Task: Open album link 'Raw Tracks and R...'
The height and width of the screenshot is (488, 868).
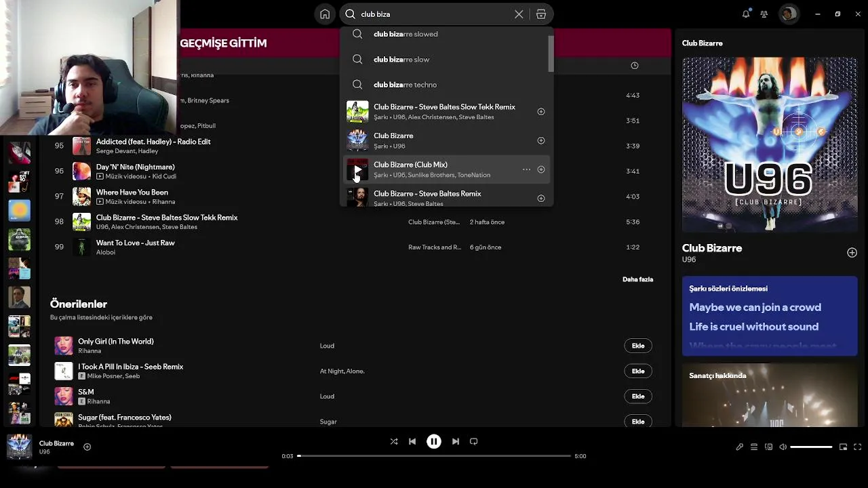Action: [435, 247]
